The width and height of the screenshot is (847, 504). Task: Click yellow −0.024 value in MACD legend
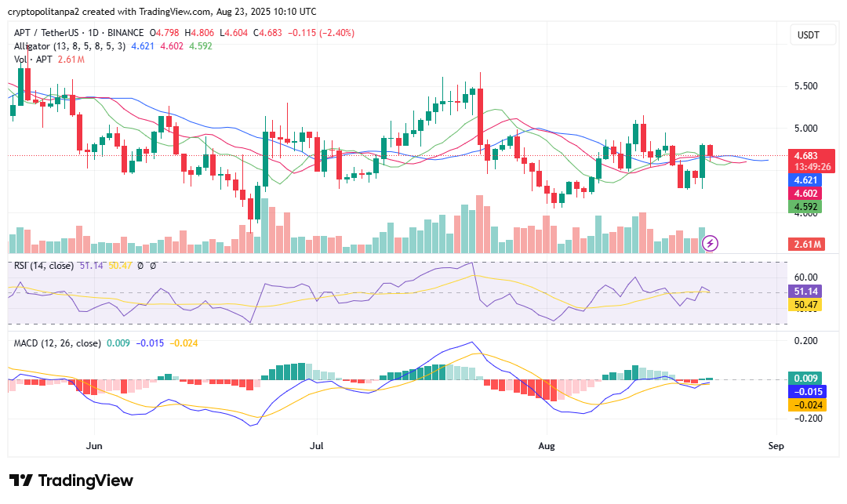[x=184, y=343]
